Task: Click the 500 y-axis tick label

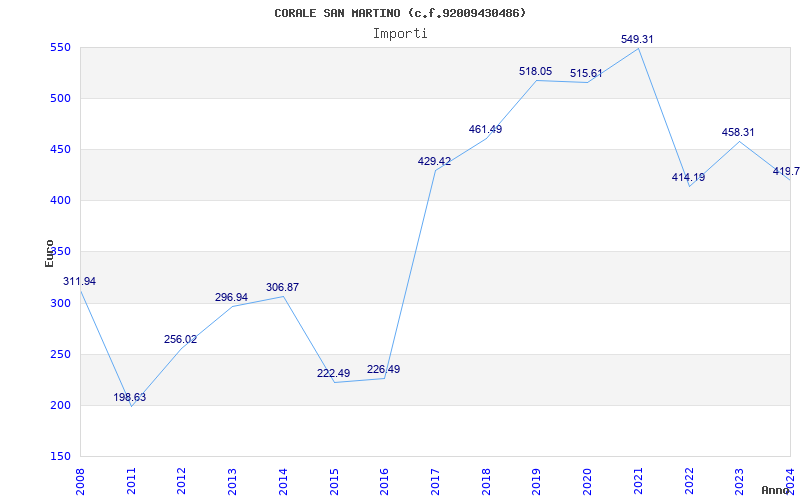Action: tap(60, 98)
